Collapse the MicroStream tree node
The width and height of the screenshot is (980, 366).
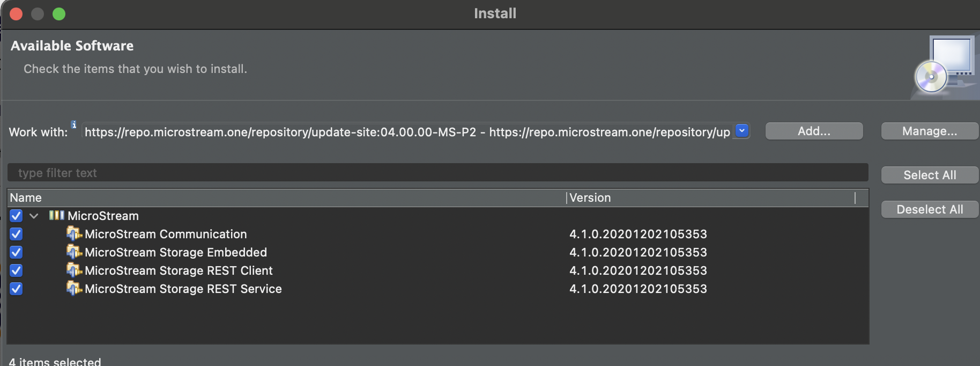(34, 216)
